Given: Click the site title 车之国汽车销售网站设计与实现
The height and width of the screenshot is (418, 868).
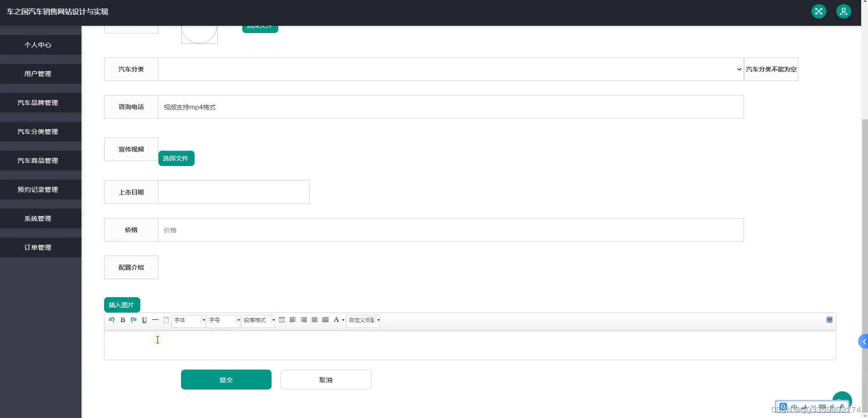Looking at the screenshot, I should click(57, 12).
